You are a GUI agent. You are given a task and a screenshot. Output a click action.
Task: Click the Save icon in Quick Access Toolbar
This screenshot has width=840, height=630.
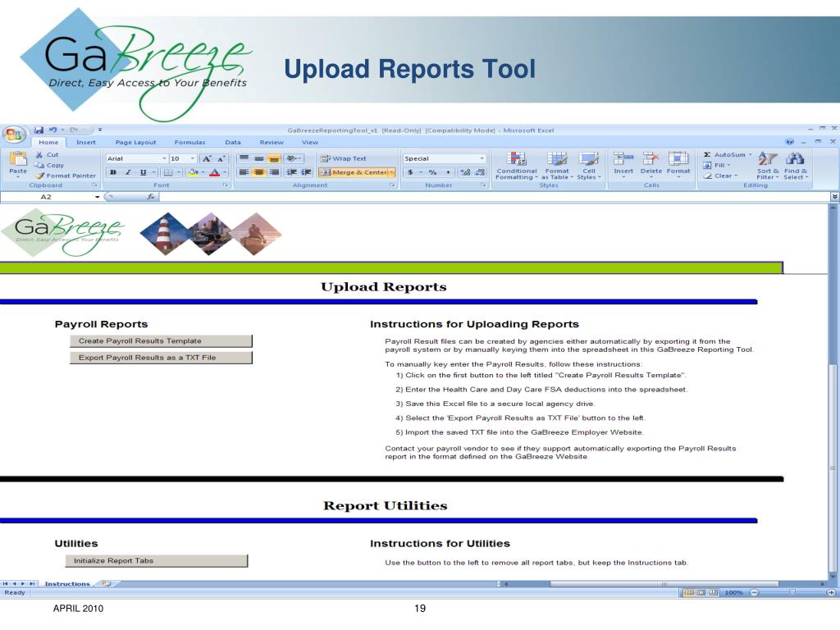pos(39,130)
